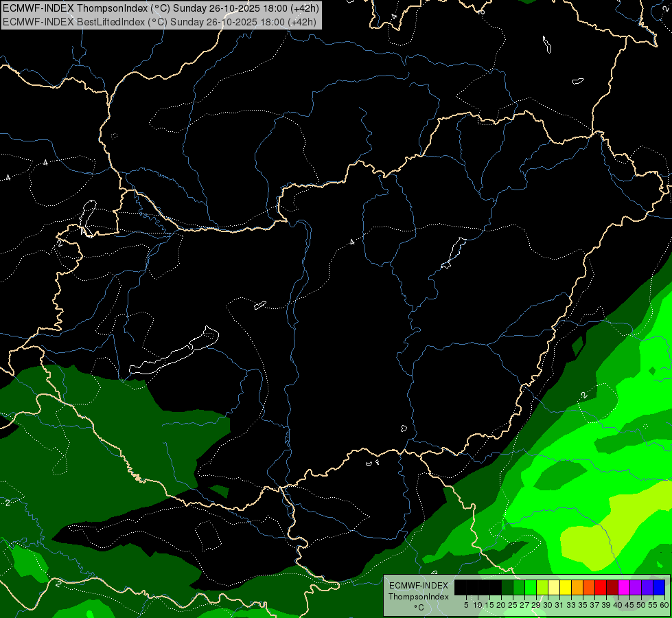The height and width of the screenshot is (618, 672).
Task: Click legend scale value 33
Action: (x=571, y=605)
